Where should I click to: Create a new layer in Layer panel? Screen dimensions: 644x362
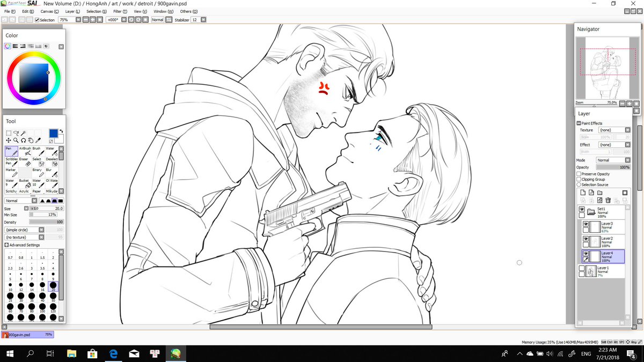click(x=582, y=193)
